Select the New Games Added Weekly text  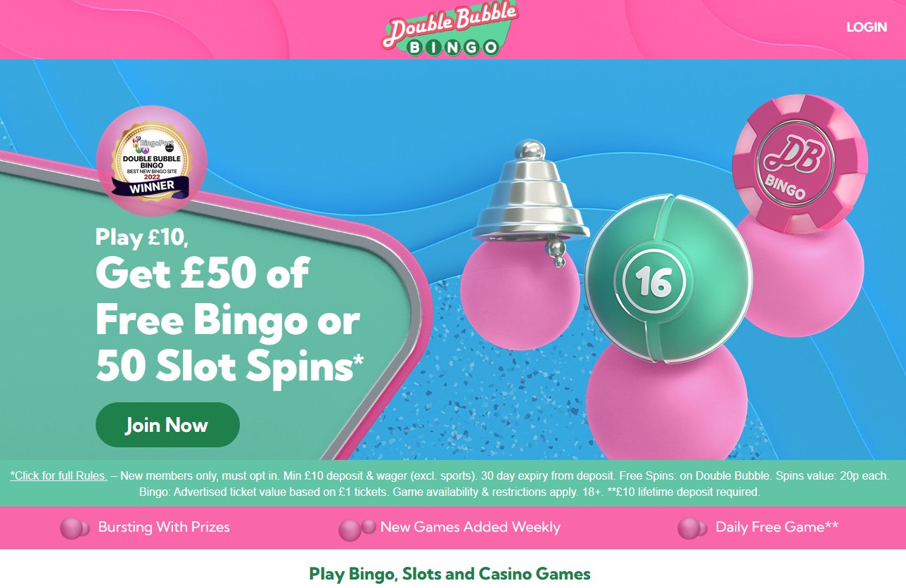471,527
